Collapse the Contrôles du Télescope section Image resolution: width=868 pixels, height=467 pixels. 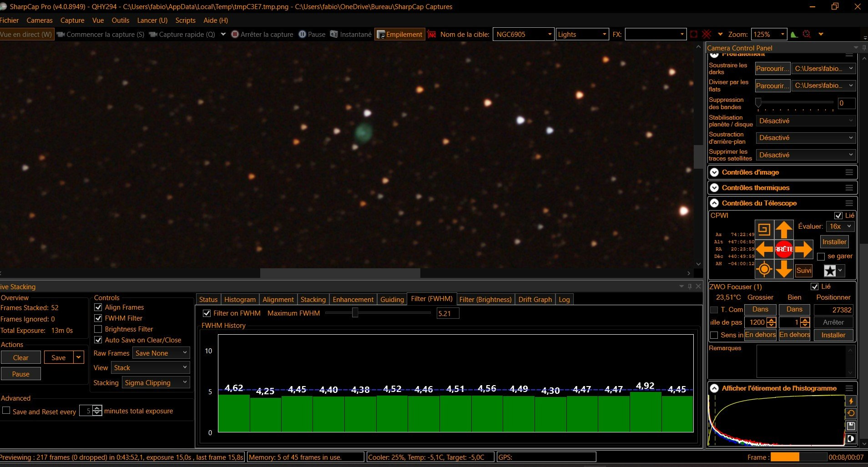(x=714, y=203)
